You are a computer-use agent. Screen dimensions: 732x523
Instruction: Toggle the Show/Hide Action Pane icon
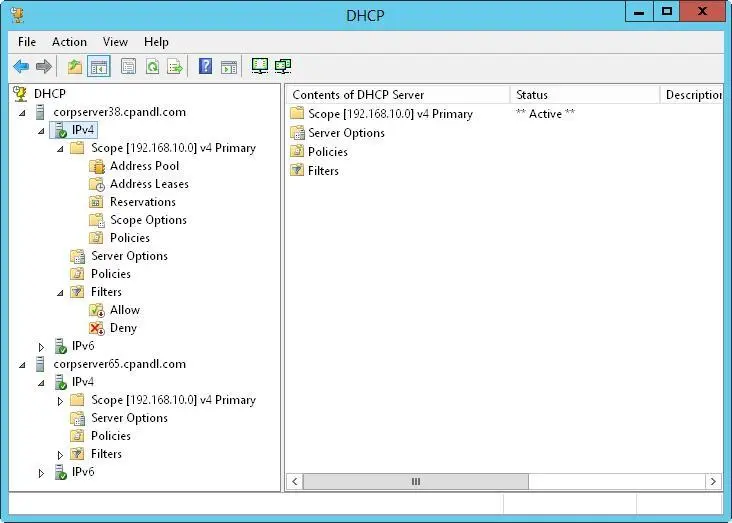click(229, 66)
